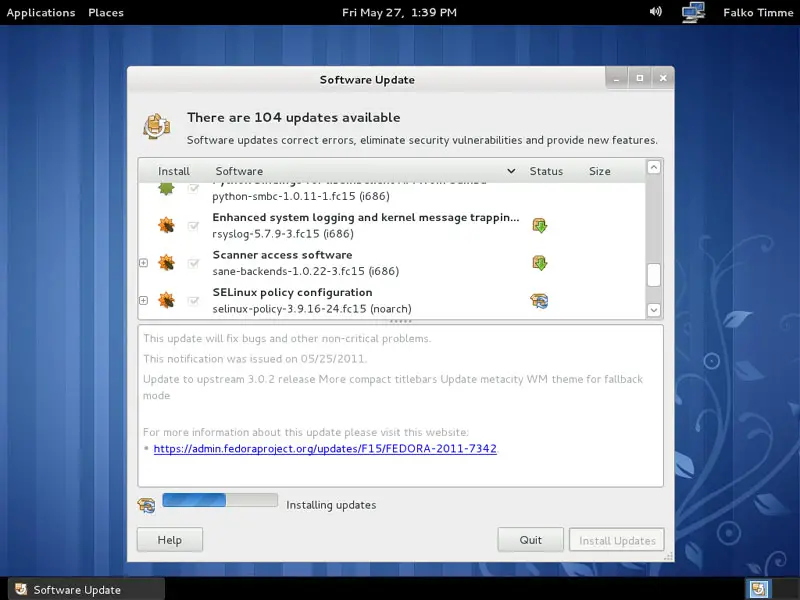Open the Applications menu
Image resolution: width=800 pixels, height=600 pixels.
coord(41,12)
